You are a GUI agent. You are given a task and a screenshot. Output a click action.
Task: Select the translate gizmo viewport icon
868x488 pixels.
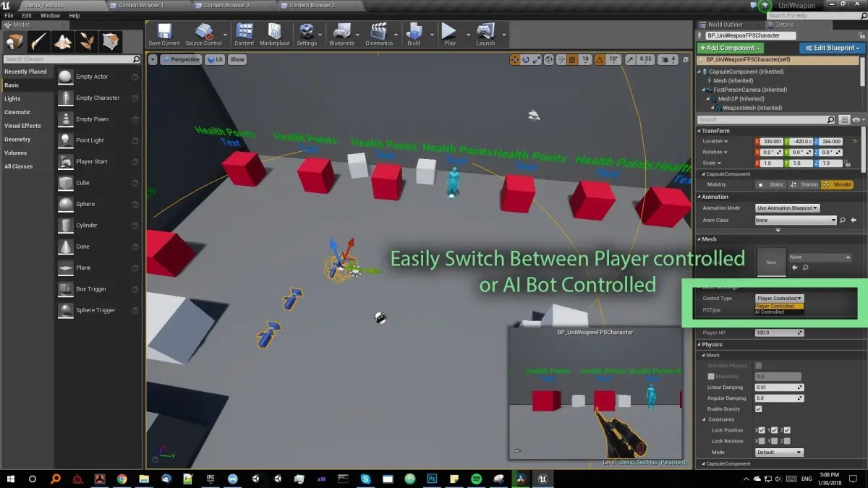point(515,59)
